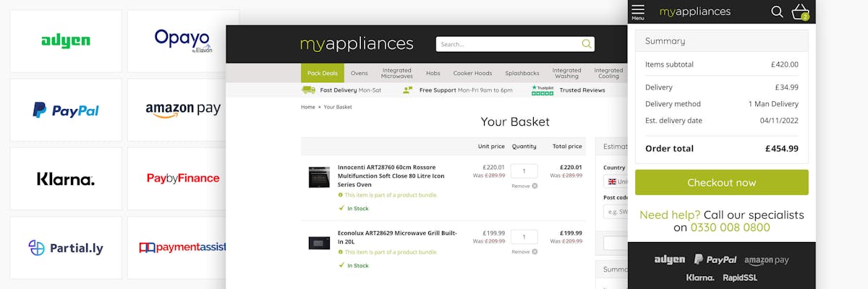Go to Ovens category
868x289 pixels.
coord(359,73)
